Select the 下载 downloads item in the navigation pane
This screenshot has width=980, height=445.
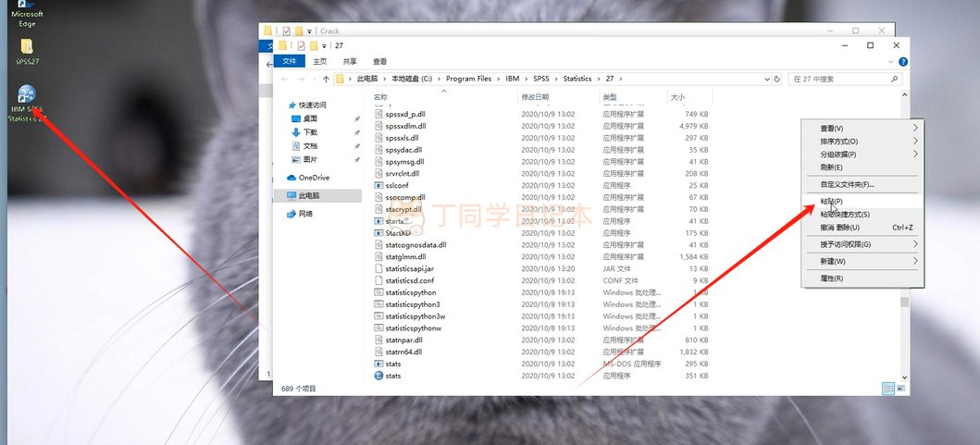[296, 132]
